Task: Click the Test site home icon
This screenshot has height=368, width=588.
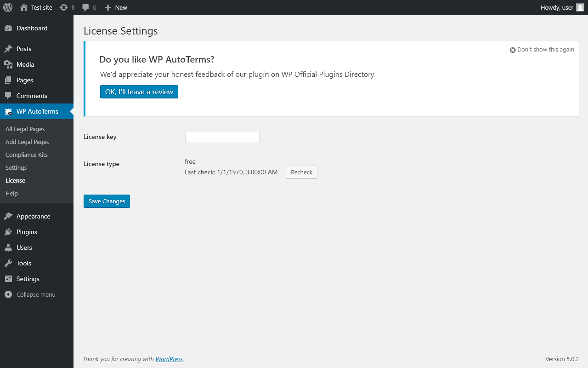Action: click(24, 7)
